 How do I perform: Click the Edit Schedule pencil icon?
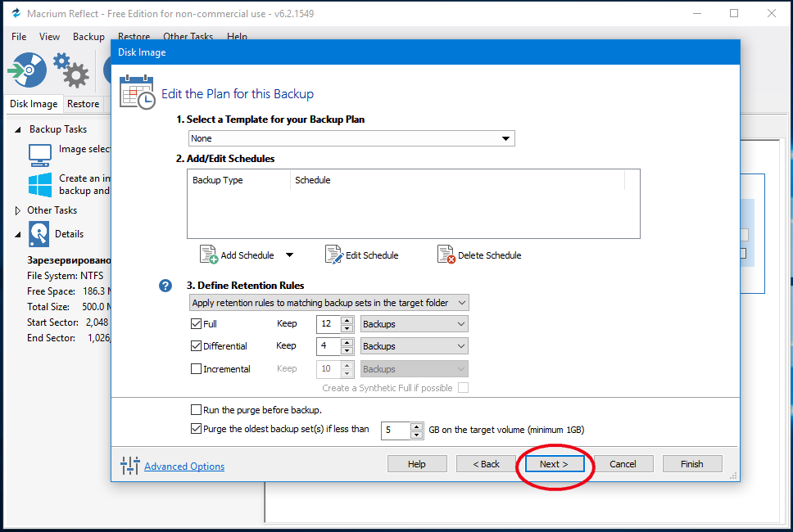333,255
